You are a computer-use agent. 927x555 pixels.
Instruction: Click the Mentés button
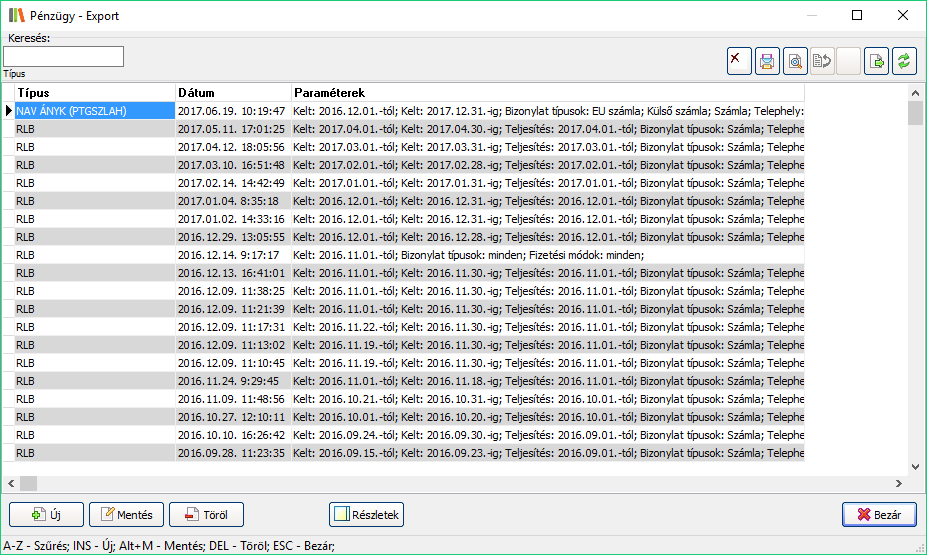click(x=126, y=515)
